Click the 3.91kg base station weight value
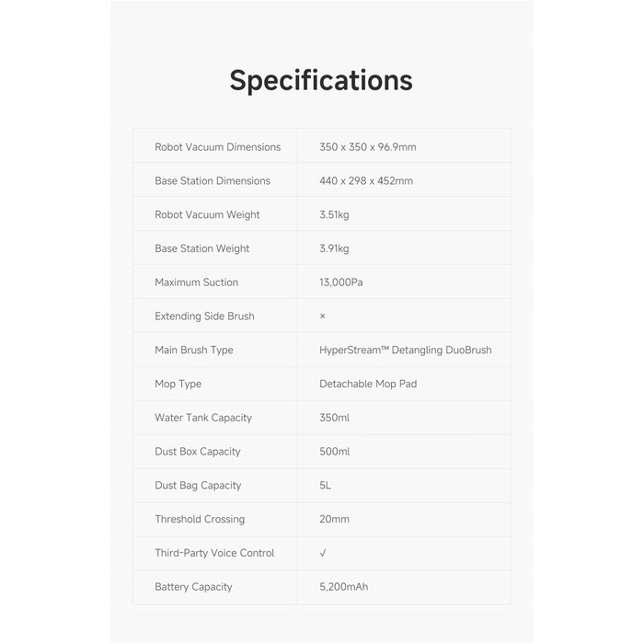Viewport: 644px width, 644px height. (334, 248)
